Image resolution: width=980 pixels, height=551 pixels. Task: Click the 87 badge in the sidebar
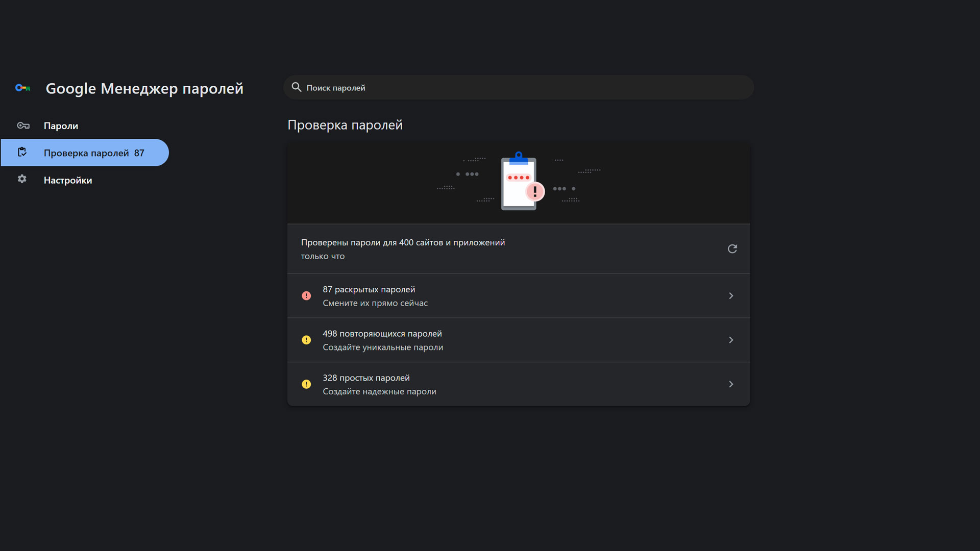tap(139, 153)
